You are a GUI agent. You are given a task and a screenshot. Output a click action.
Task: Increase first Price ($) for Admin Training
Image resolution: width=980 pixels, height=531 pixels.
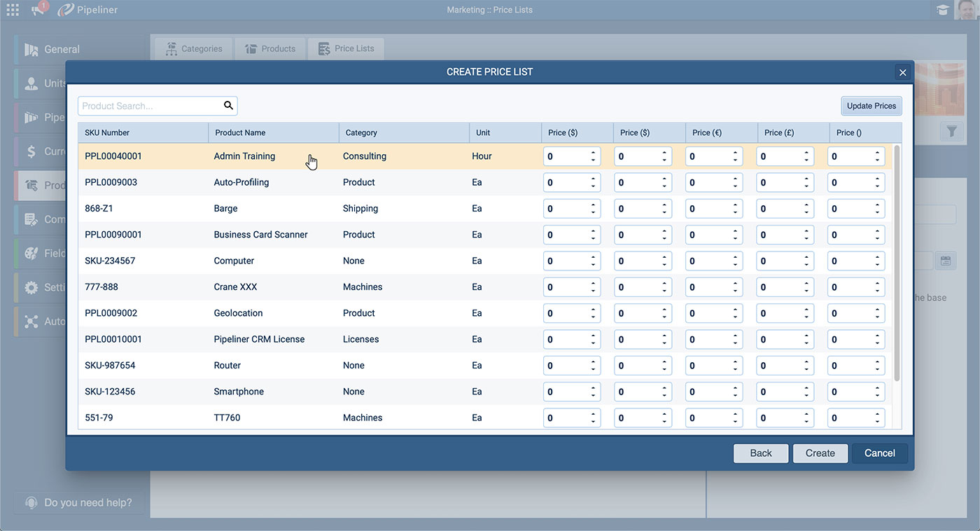coord(593,153)
